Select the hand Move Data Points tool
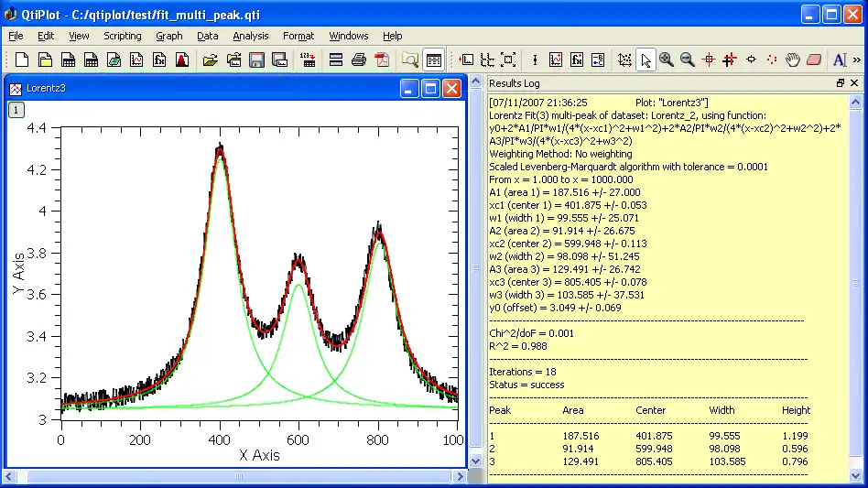This screenshot has height=488, width=868. pyautogui.click(x=793, y=60)
